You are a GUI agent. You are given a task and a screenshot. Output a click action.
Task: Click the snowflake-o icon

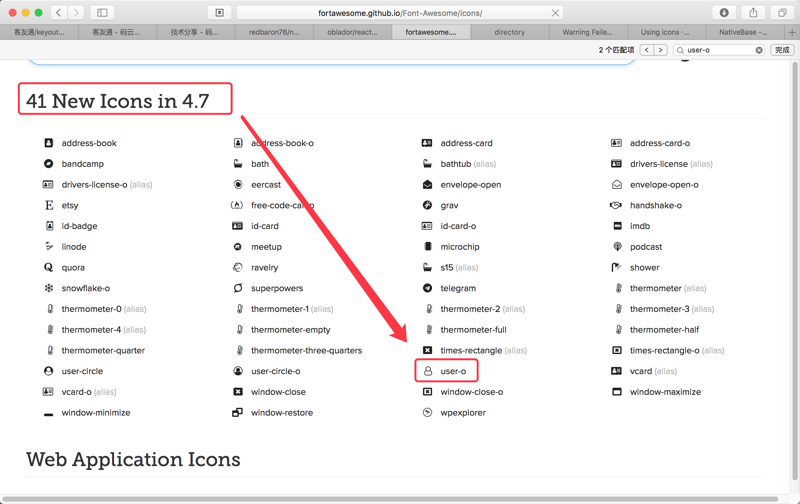coord(48,288)
